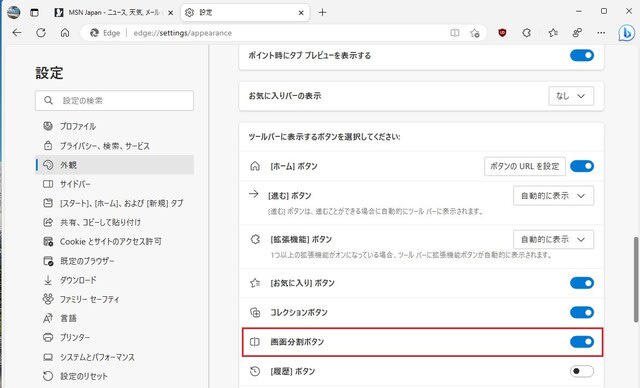Open [拡張機能] ボタン 自動的に表示 dropdown

553,239
